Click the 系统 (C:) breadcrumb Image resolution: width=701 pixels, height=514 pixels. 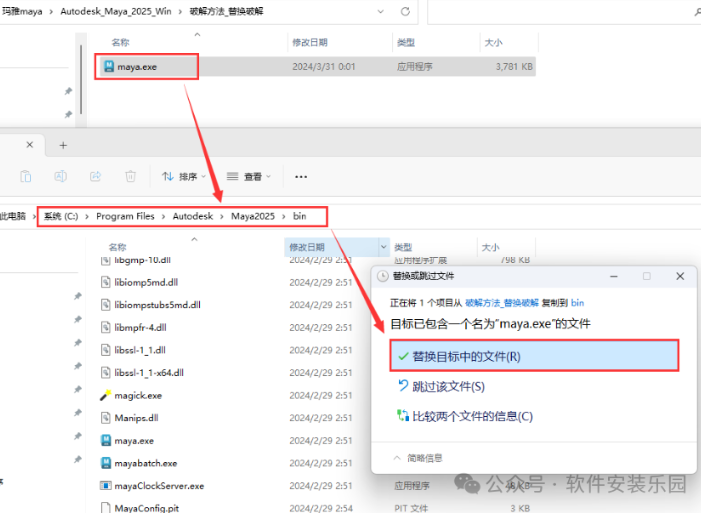click(x=61, y=216)
